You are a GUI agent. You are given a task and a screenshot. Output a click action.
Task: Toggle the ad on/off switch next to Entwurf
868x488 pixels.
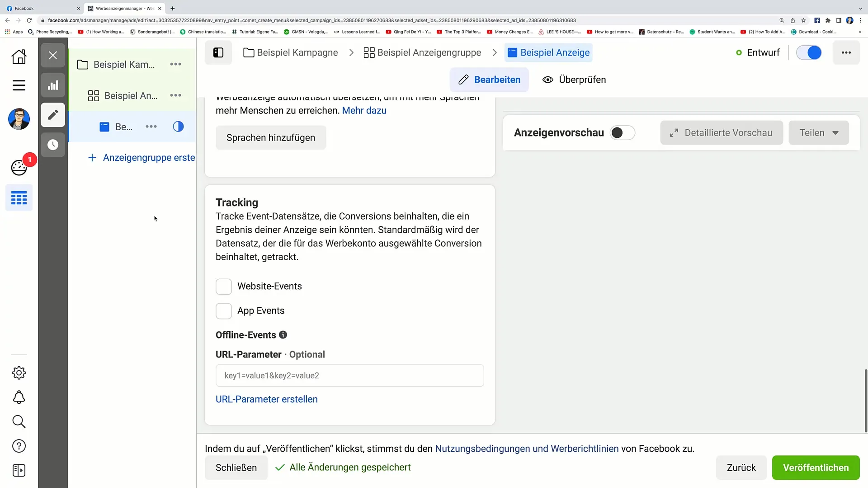pyautogui.click(x=808, y=52)
